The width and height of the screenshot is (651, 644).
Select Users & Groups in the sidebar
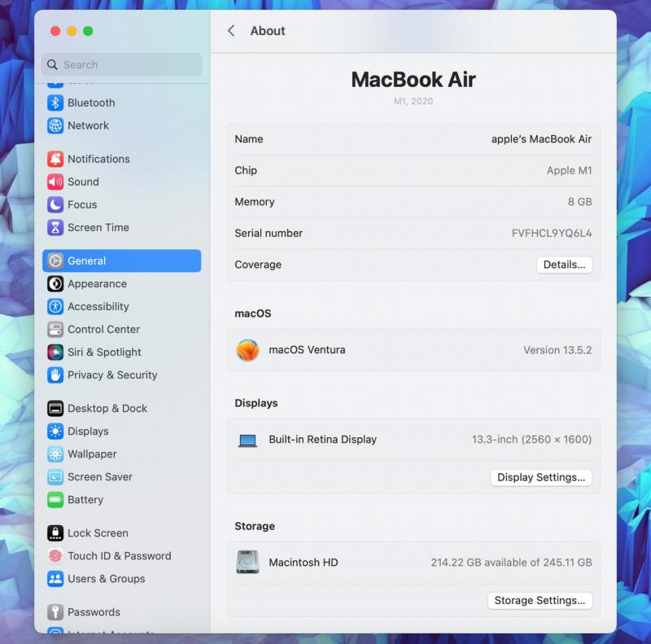(121, 579)
